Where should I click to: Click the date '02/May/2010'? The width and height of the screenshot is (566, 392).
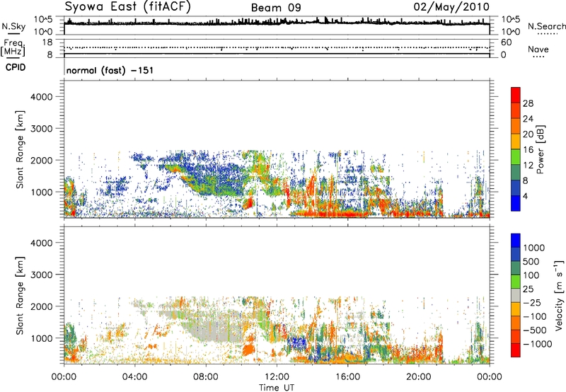451,7
